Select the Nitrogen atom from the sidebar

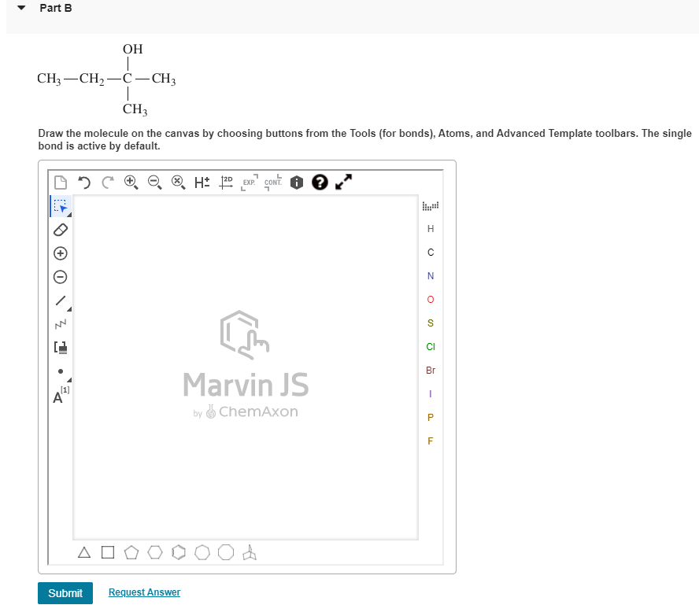click(x=430, y=275)
